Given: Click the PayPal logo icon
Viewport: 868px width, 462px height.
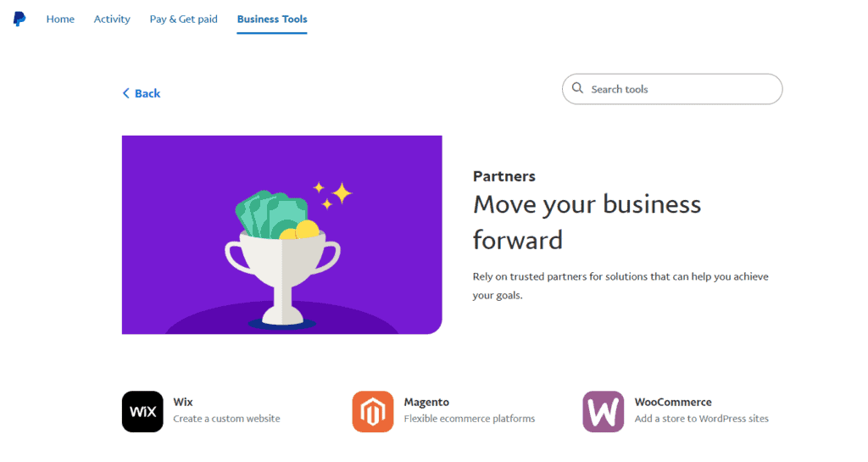Looking at the screenshot, I should pyautogui.click(x=19, y=19).
